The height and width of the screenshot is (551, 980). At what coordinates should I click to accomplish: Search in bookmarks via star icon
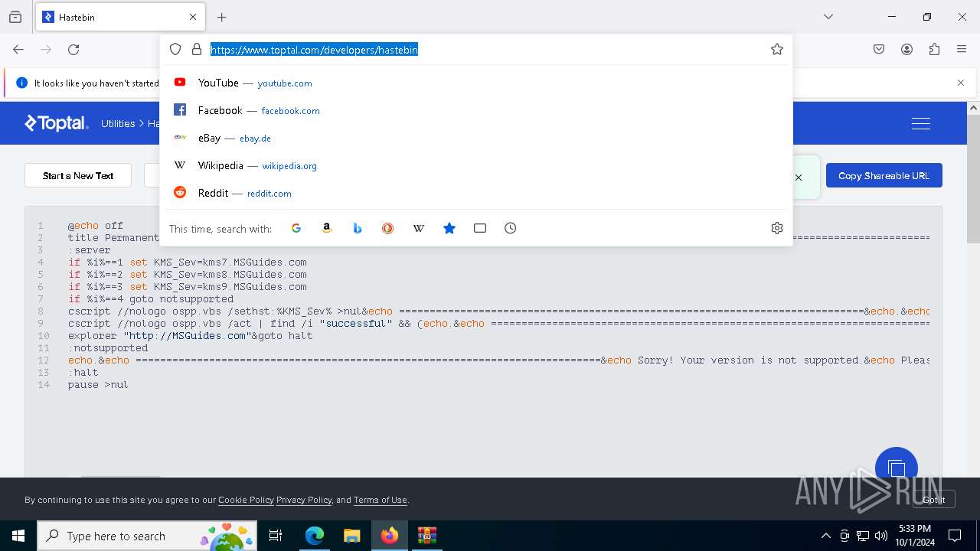[449, 228]
